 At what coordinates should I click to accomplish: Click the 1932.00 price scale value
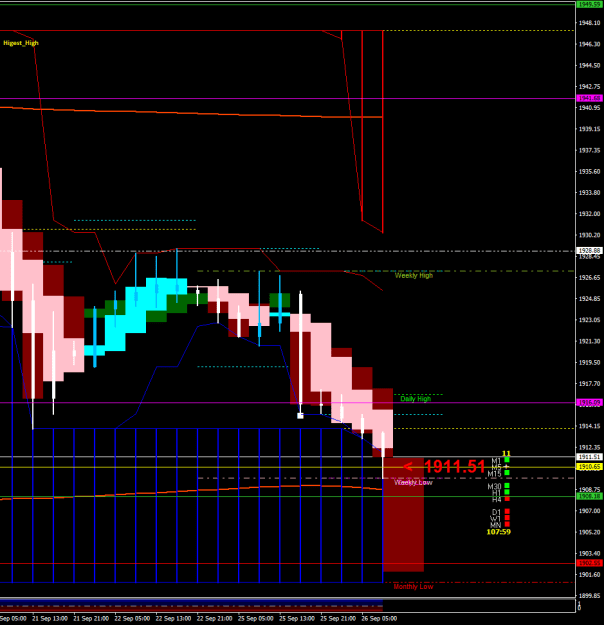click(x=590, y=214)
